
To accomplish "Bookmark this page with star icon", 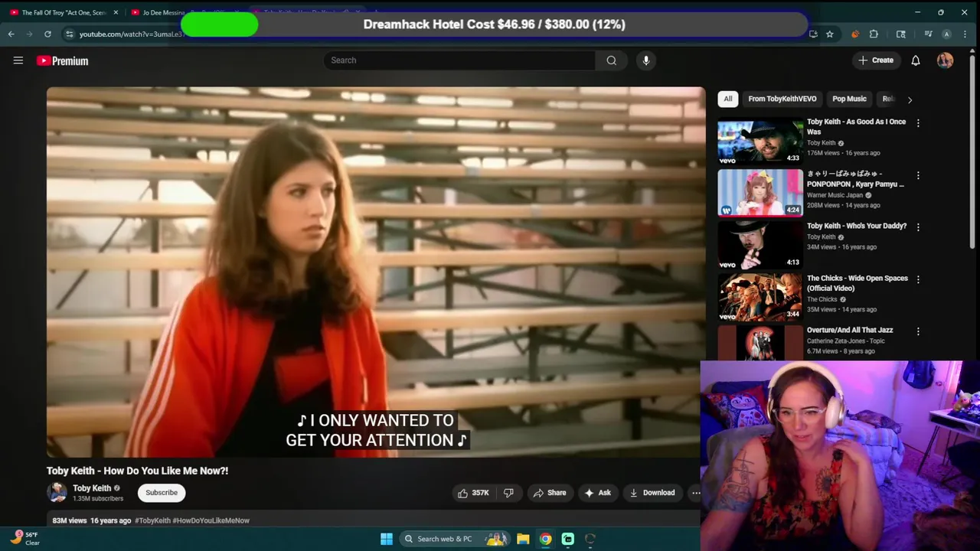I will [x=830, y=34].
